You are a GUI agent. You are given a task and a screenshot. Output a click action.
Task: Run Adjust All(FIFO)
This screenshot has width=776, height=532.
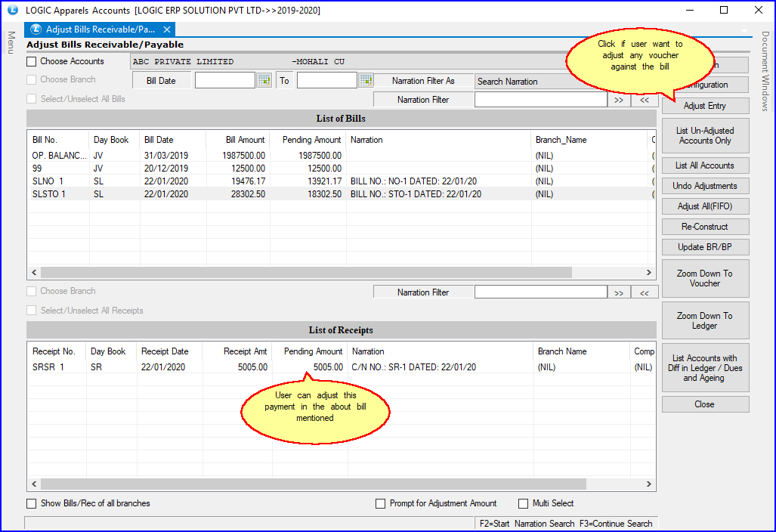pos(705,206)
